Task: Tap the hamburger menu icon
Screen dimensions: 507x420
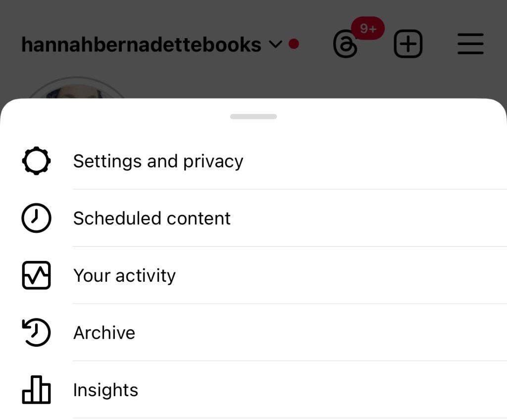Action: pyautogui.click(x=470, y=44)
